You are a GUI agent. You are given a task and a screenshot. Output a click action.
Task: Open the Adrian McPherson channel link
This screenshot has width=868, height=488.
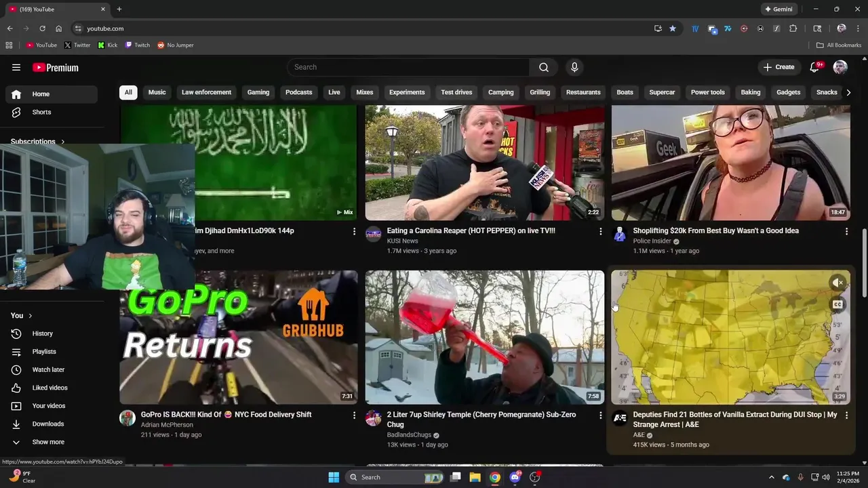coord(167,425)
